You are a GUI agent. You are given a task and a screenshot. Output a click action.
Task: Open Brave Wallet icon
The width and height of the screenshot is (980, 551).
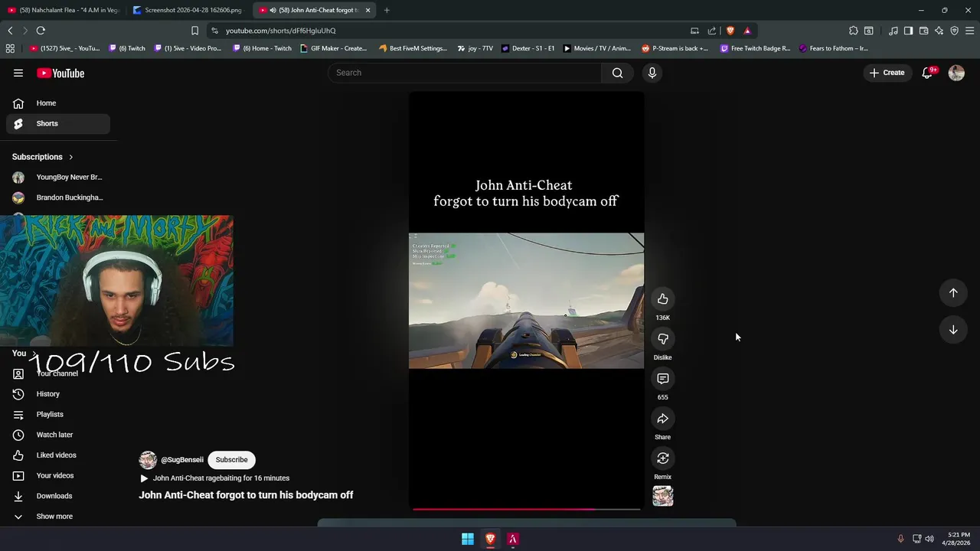[x=923, y=31]
